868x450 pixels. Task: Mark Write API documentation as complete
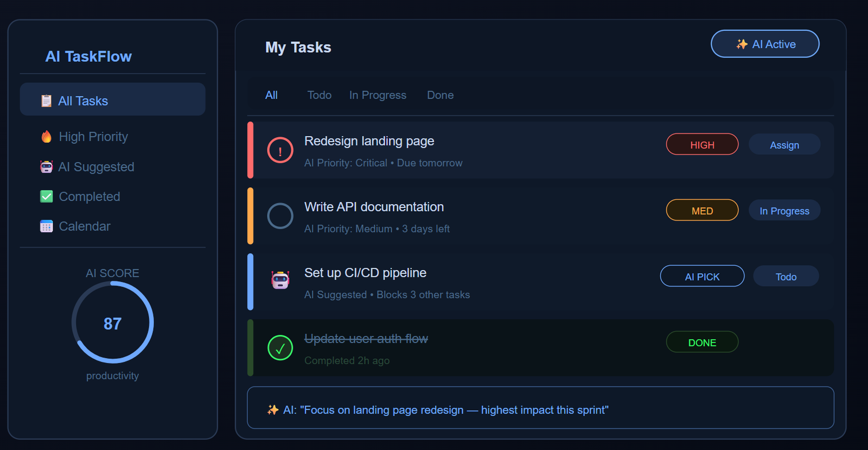280,216
